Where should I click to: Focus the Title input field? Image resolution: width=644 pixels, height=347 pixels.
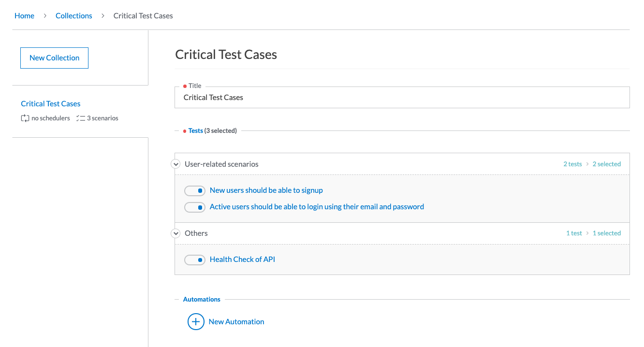[402, 97]
